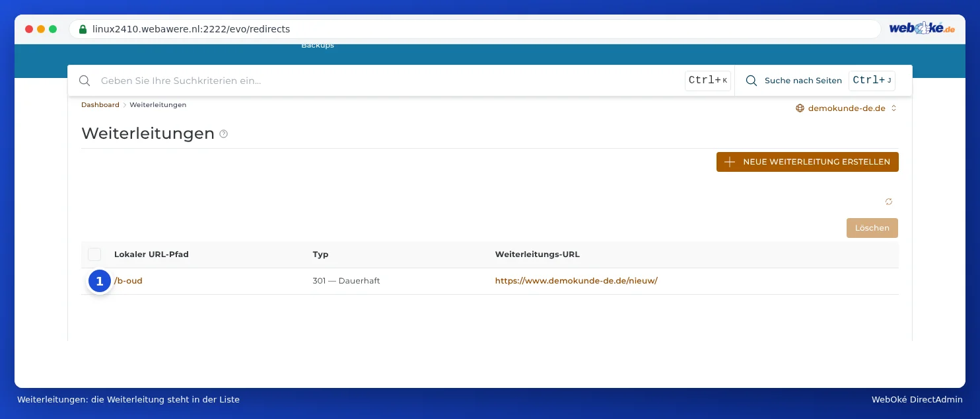The height and width of the screenshot is (419, 980).
Task: Click 'Neue Weiterleitung erstellen' button
Action: (x=808, y=162)
